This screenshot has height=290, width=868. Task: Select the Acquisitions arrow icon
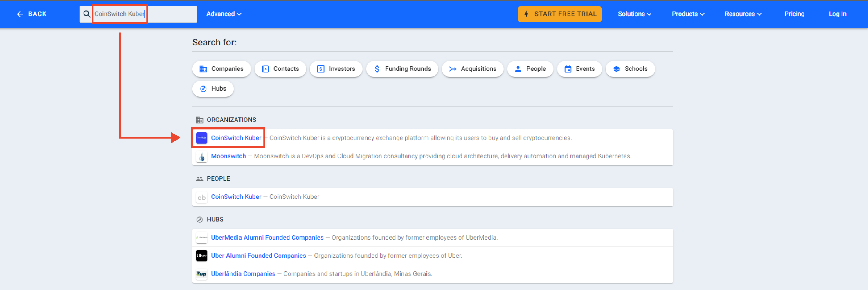tap(452, 69)
